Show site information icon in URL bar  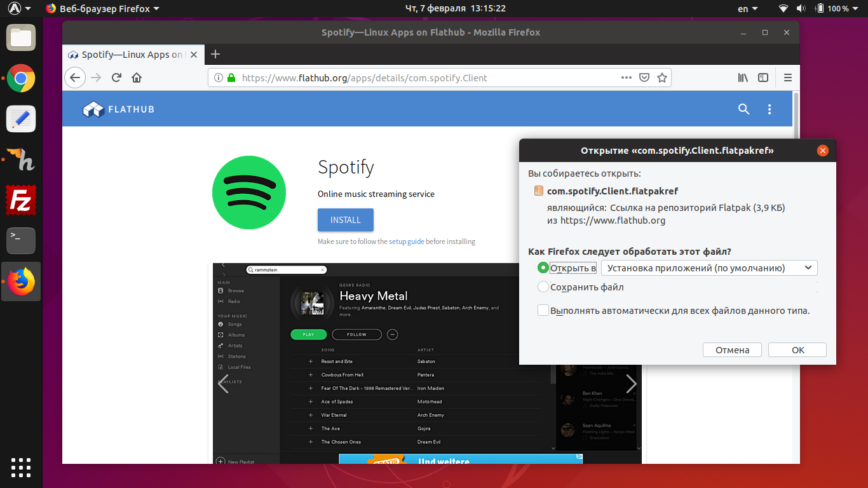tap(218, 78)
